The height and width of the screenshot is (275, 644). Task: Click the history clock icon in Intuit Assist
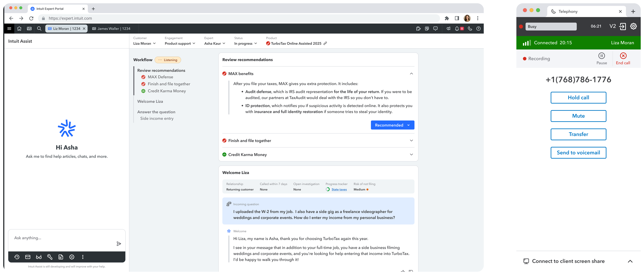pos(17,257)
